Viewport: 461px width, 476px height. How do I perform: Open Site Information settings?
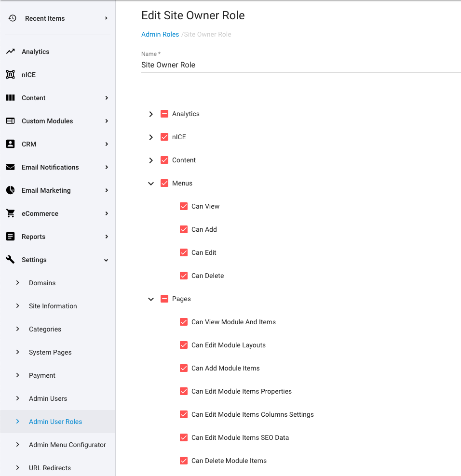(x=53, y=306)
